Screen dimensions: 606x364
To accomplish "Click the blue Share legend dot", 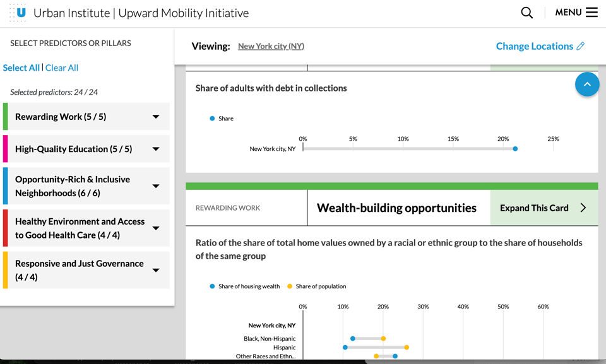I will click(212, 119).
